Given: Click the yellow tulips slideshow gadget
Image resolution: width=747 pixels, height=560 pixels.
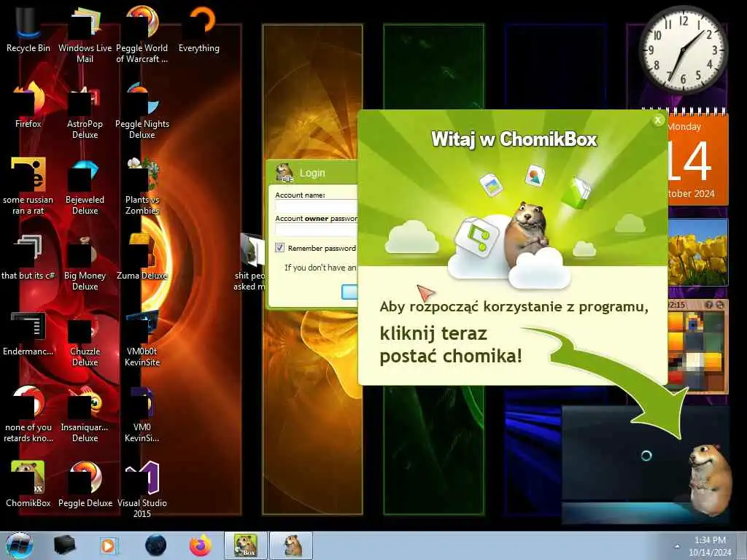Looking at the screenshot, I should tap(697, 252).
